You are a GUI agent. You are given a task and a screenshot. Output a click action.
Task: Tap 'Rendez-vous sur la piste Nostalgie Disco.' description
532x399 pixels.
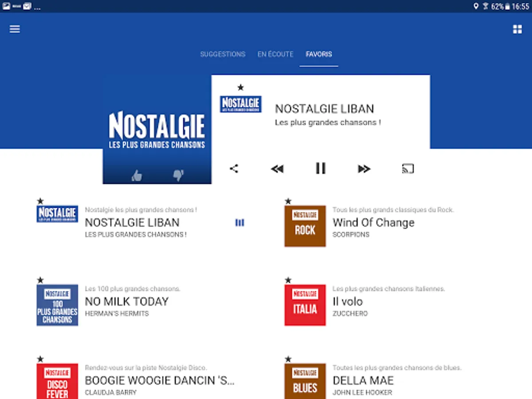[146, 368]
